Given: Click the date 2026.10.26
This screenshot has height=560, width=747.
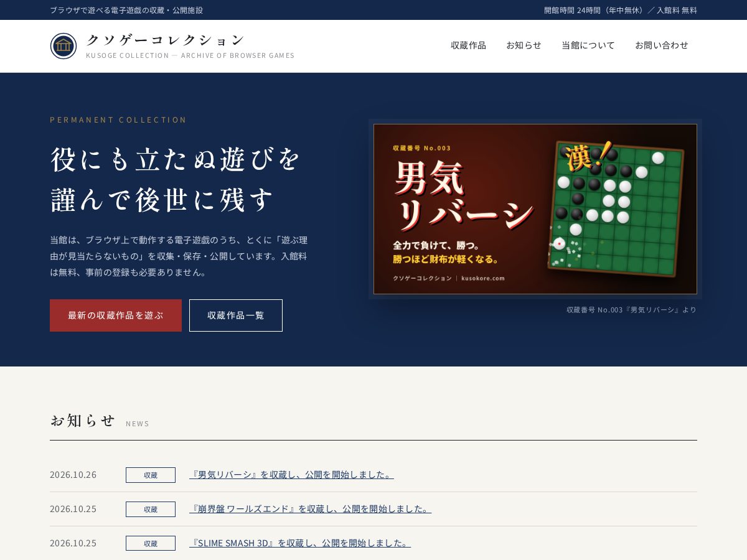Looking at the screenshot, I should pyautogui.click(x=73, y=475).
